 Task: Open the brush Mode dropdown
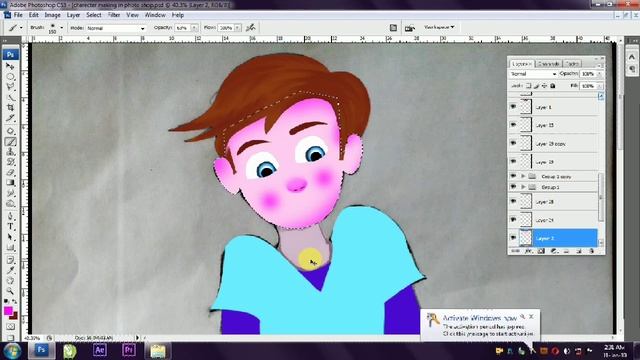pyautogui.click(x=116, y=28)
